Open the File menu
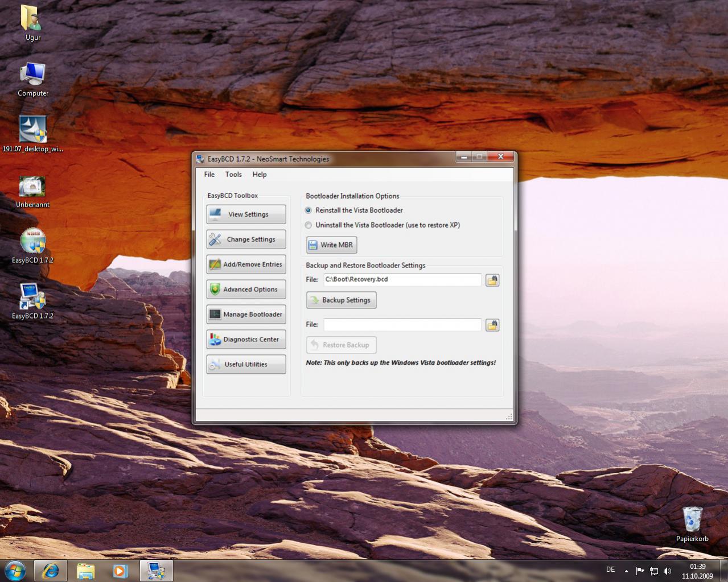 pos(209,175)
